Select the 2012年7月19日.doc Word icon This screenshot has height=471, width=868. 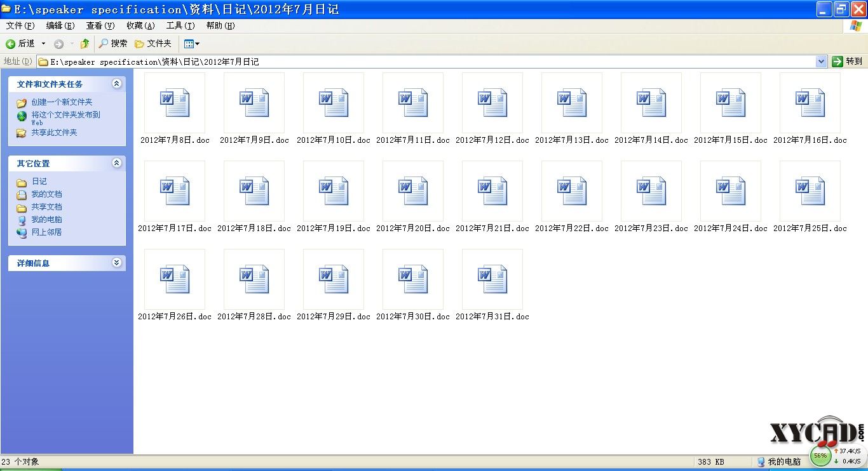334,191
